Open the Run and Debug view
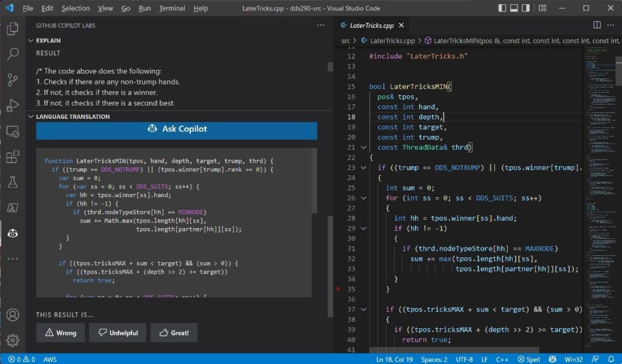Viewport: 622px width, 364px height. click(x=12, y=105)
